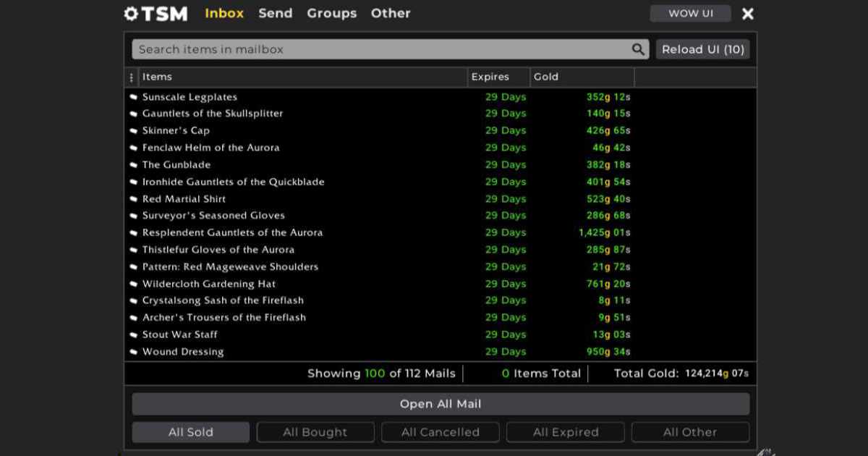Click the TSM gear logo icon
Image resolution: width=868 pixels, height=456 pixels.
click(132, 13)
